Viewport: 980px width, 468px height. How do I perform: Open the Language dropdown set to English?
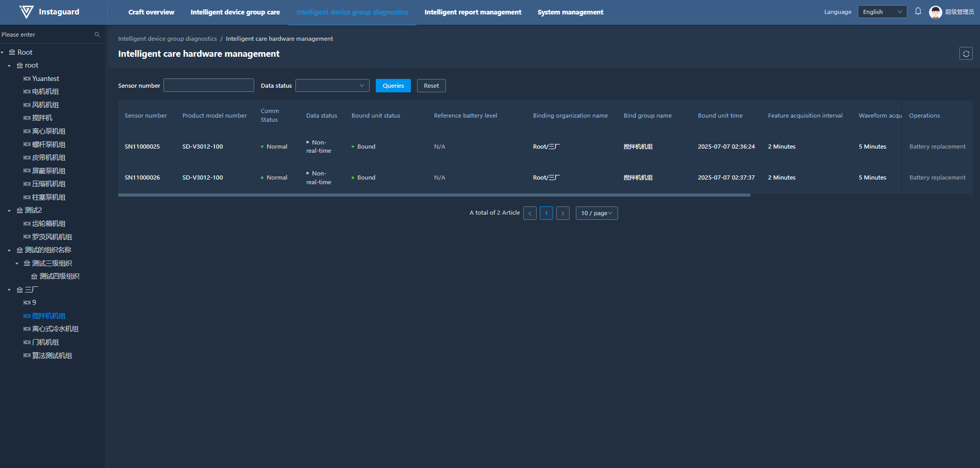(882, 12)
